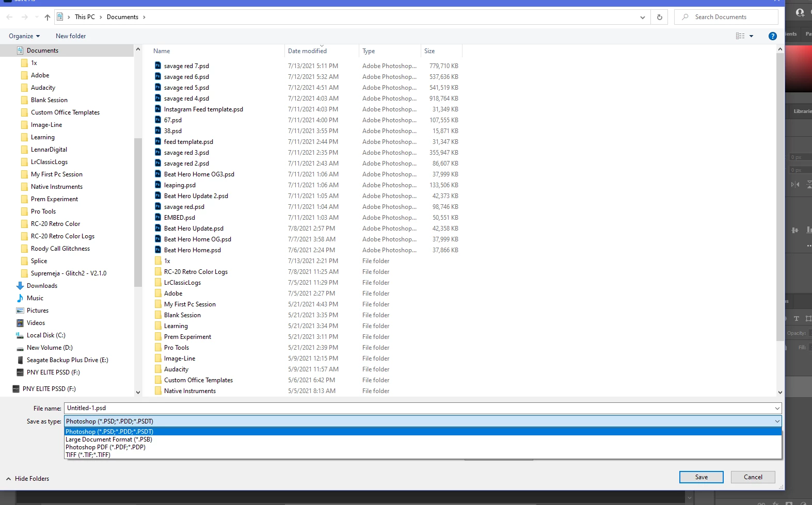The width and height of the screenshot is (812, 505).
Task: Select the Audacity folder icon in file list
Action: (158, 369)
